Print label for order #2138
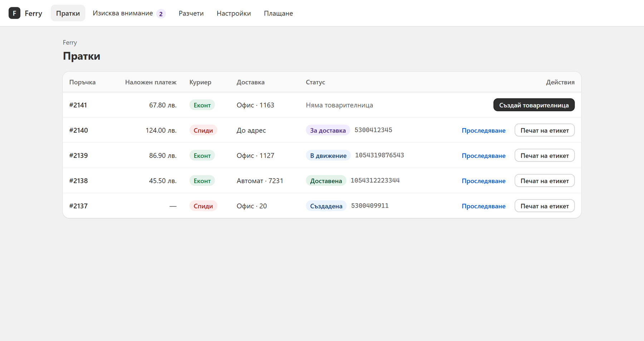Screen dimensions: 644x341 pyautogui.click(x=545, y=181)
